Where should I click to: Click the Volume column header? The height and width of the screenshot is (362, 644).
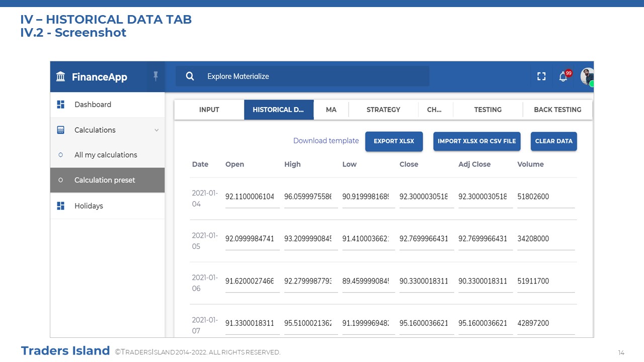(530, 164)
